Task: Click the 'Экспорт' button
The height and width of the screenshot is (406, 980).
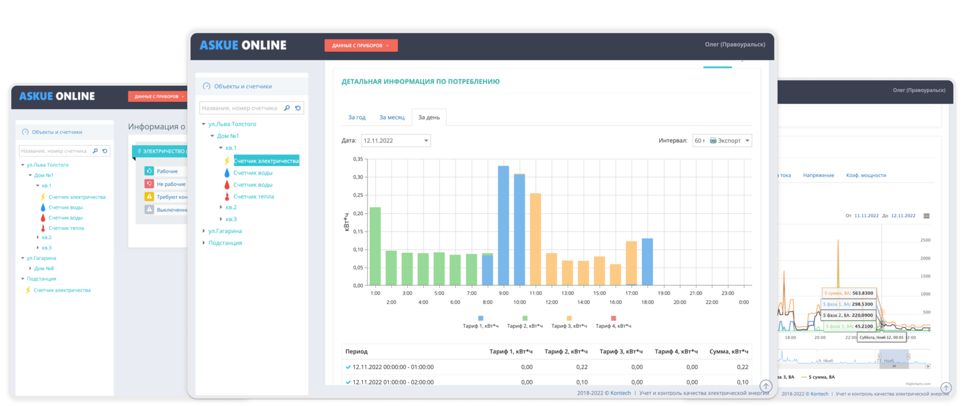Action: 729,141
